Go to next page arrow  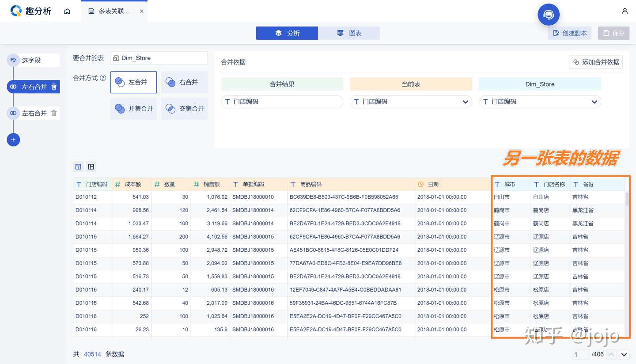pyautogui.click(x=624, y=354)
